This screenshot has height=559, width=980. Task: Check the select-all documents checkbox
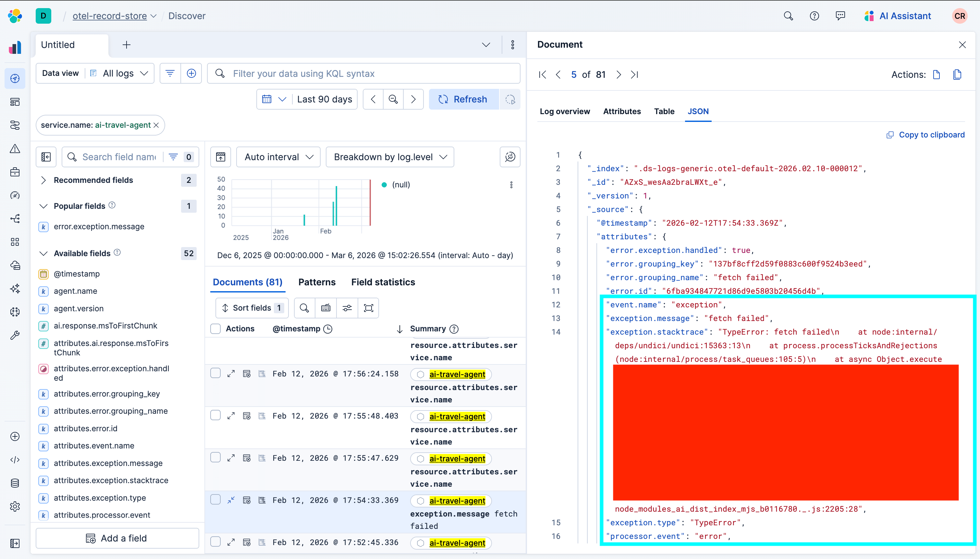point(216,329)
